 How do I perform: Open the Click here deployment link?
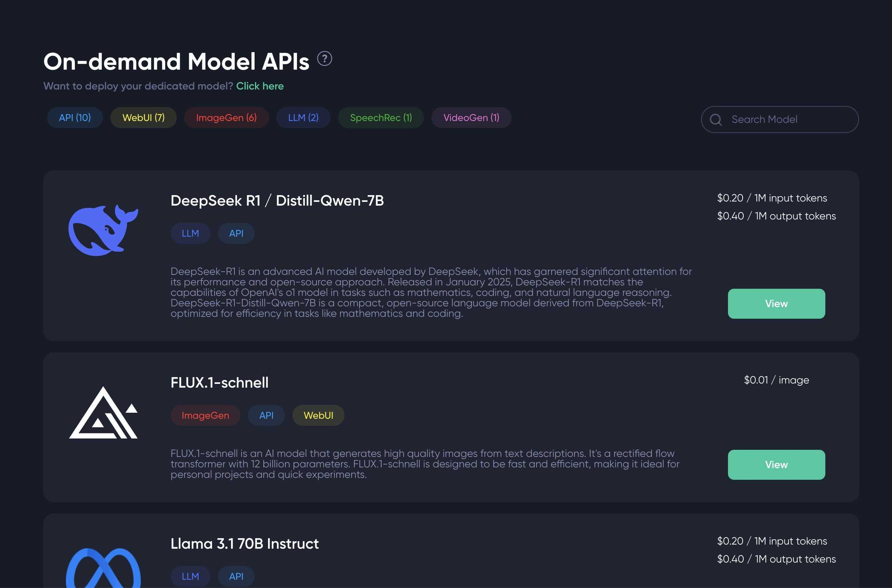[x=260, y=86]
